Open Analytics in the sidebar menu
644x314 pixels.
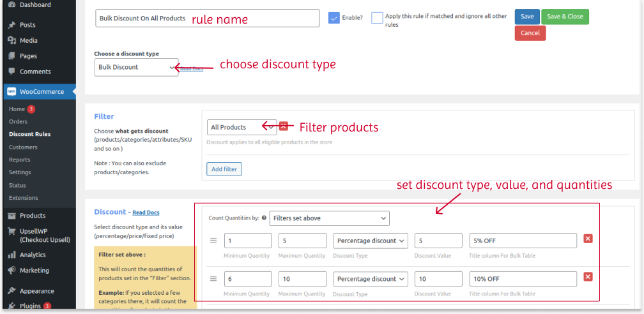pos(33,255)
